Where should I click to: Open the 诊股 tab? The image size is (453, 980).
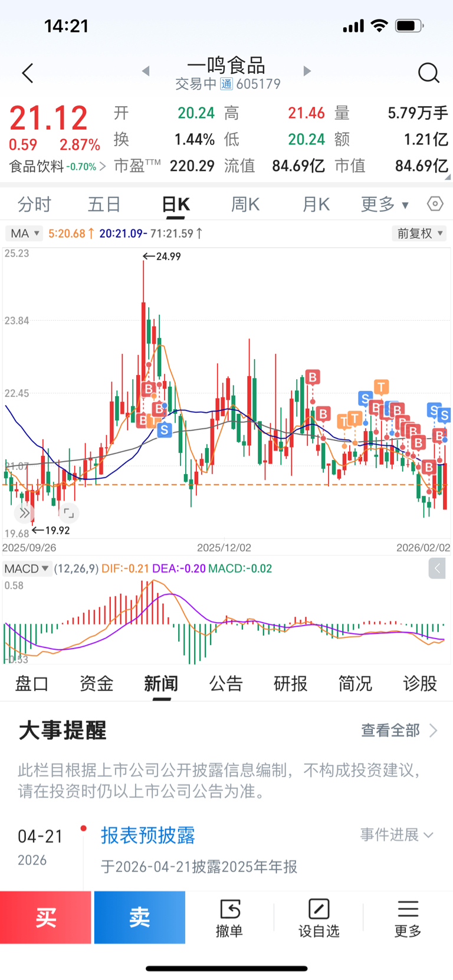tap(420, 683)
